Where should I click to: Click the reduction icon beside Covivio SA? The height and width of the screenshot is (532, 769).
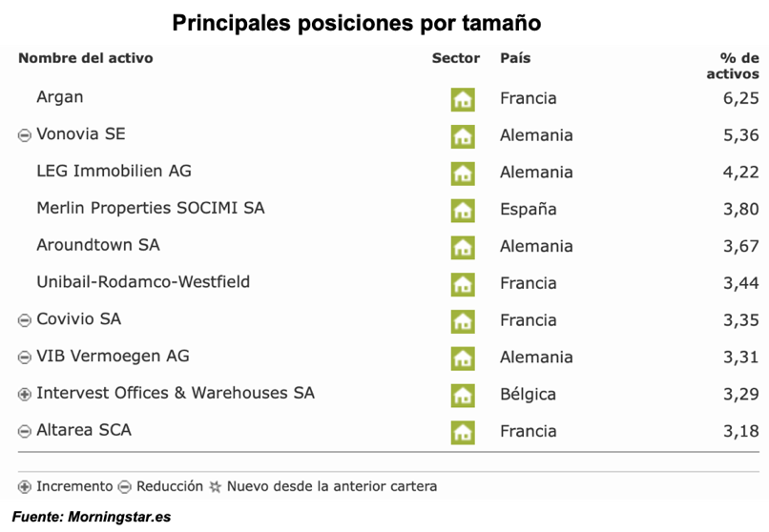point(25,320)
